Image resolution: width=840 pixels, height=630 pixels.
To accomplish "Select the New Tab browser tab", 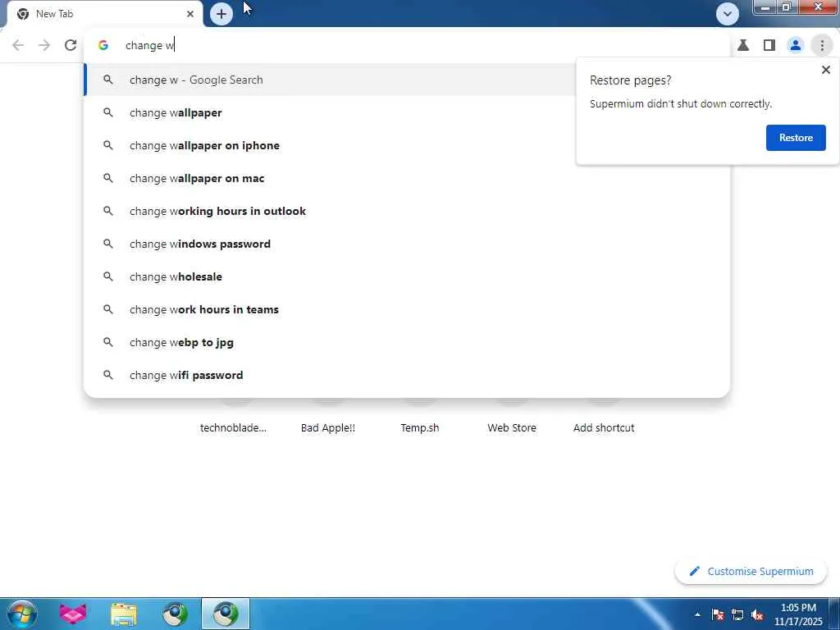I will tap(105, 14).
